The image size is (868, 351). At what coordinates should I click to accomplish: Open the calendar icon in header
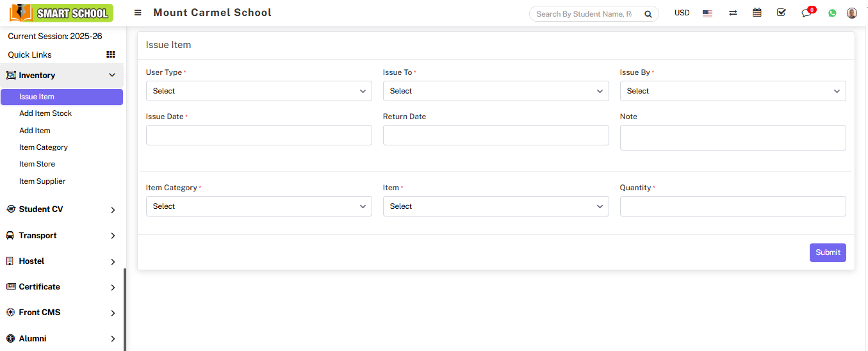pos(757,13)
